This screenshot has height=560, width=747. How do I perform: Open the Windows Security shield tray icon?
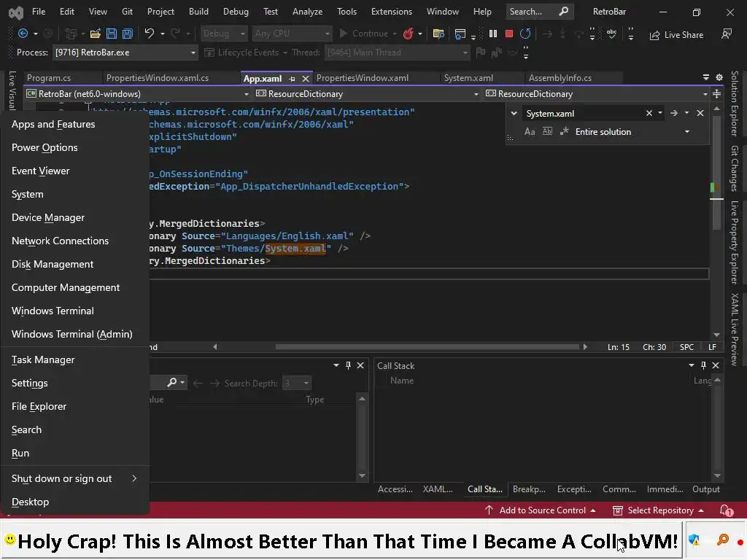pyautogui.click(x=694, y=540)
